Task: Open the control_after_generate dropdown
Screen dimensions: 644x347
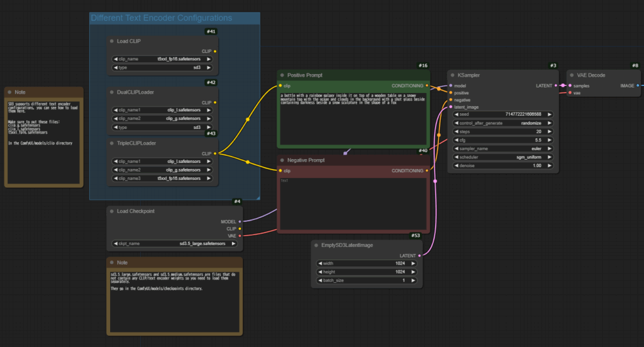Action: click(503, 123)
